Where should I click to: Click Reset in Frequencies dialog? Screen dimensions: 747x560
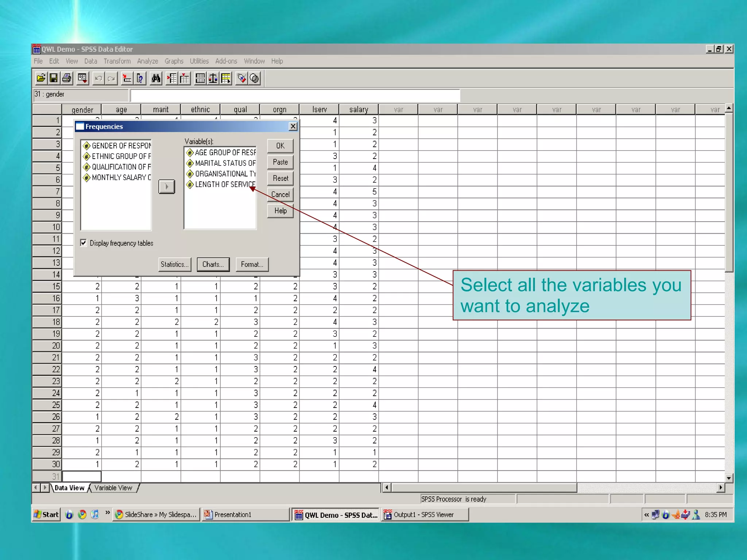point(280,178)
